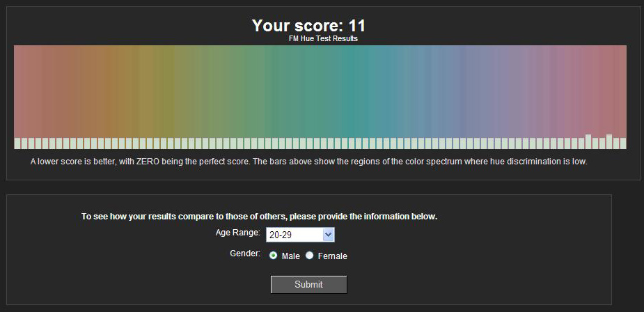Click the 'Age Range:' label
This screenshot has width=644, height=312.
pos(237,232)
